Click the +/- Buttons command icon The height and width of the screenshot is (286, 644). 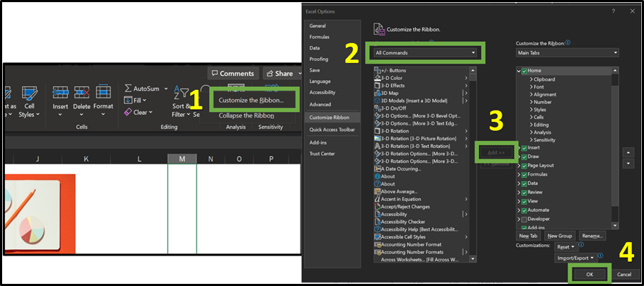tap(378, 70)
